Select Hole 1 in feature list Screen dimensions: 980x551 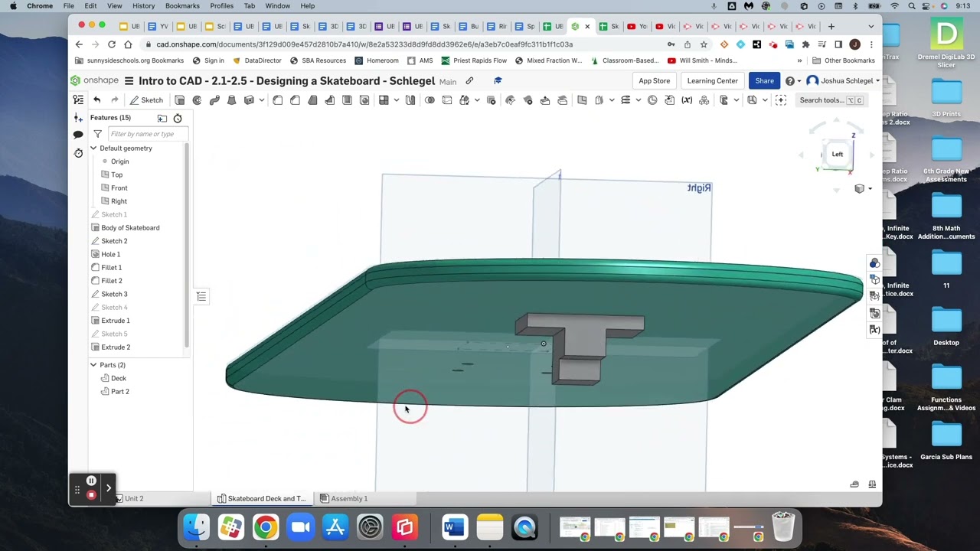coord(110,254)
